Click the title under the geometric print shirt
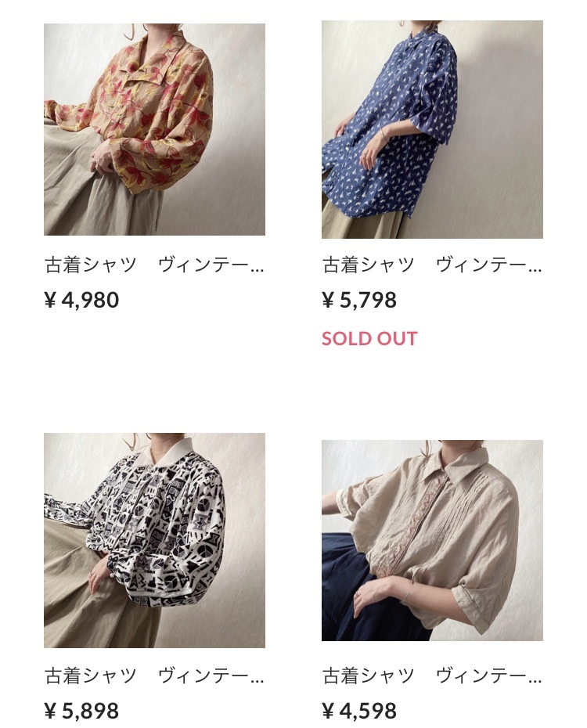 click(154, 676)
